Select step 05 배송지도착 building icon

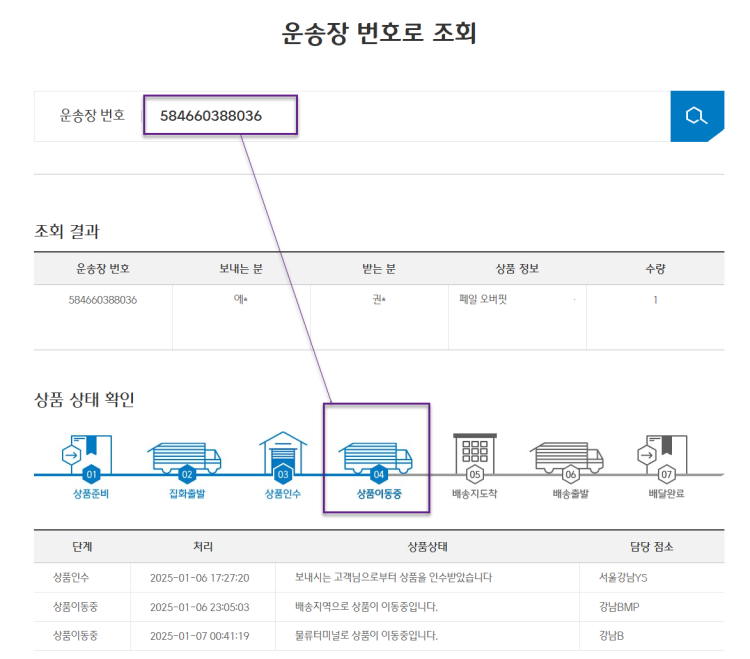[x=474, y=457]
